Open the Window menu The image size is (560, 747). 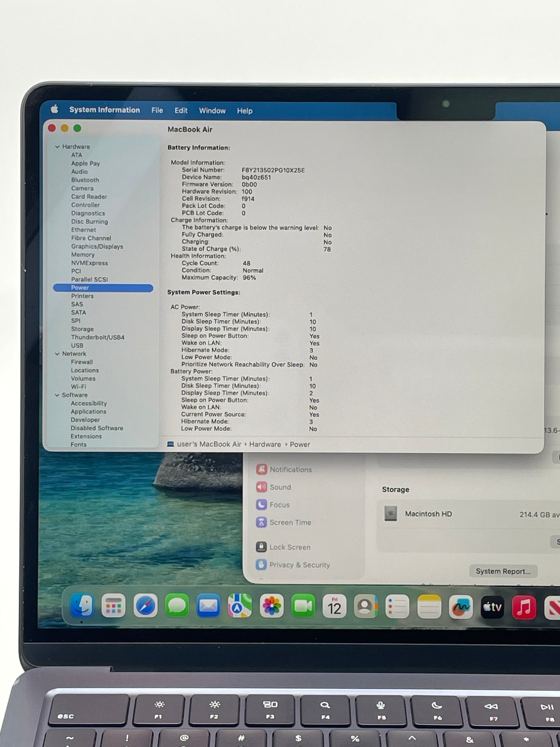point(212,111)
